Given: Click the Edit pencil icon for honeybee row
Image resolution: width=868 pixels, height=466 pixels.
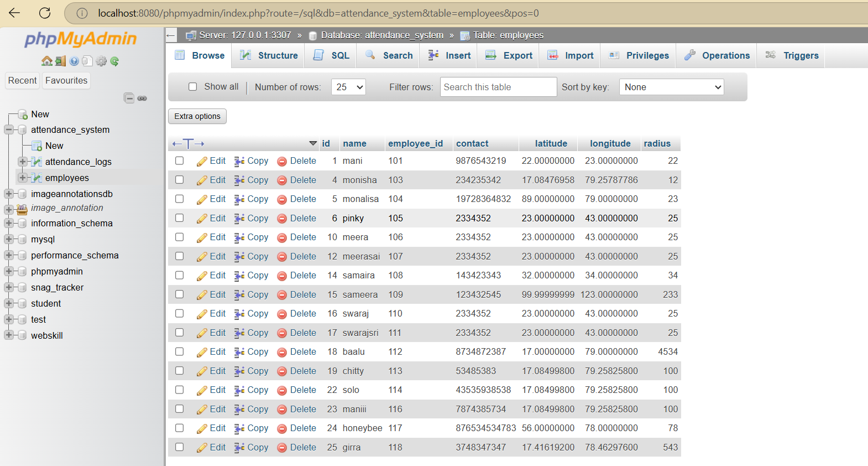Looking at the screenshot, I should point(202,428).
